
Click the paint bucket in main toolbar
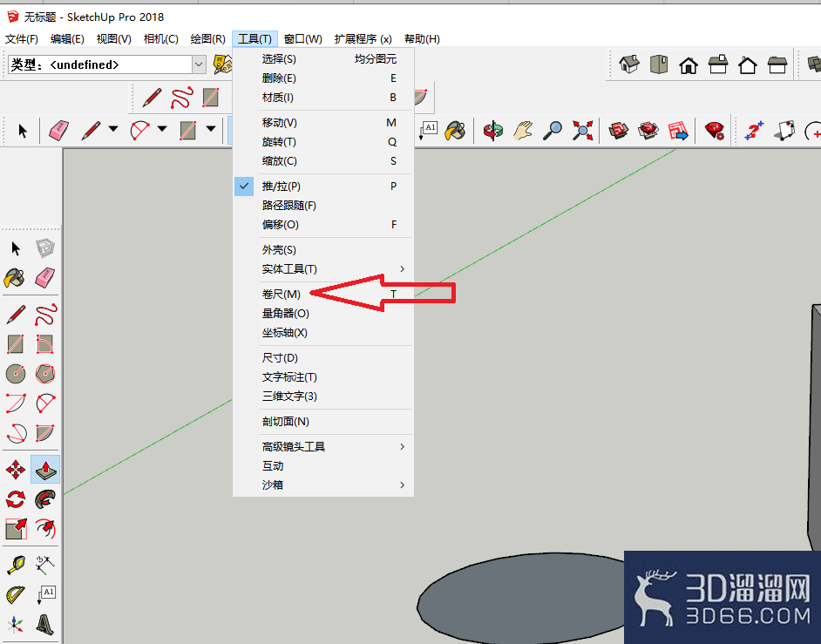pyautogui.click(x=455, y=131)
